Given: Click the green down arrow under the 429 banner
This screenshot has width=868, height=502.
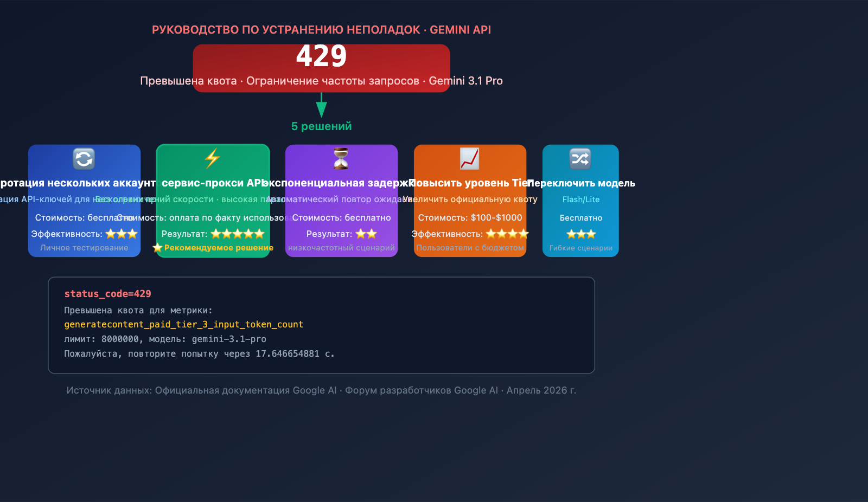Looking at the screenshot, I should pos(323,104).
